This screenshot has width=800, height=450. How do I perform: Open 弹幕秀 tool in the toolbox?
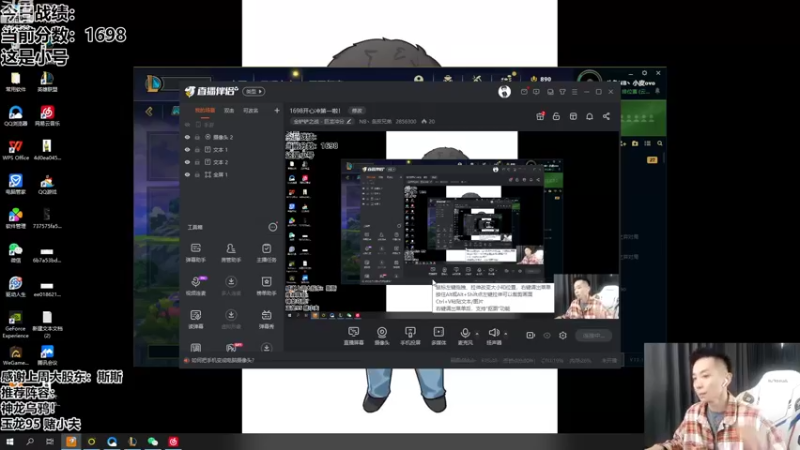pyautogui.click(x=266, y=319)
